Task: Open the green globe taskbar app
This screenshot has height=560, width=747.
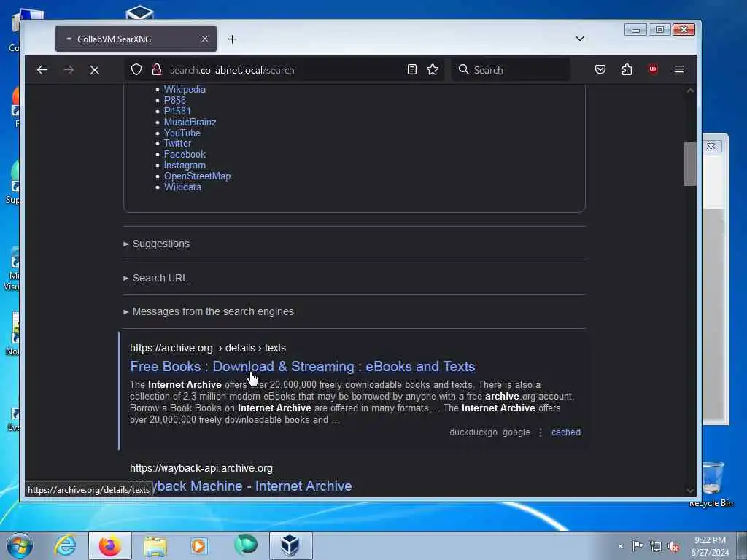Action: [x=246, y=545]
